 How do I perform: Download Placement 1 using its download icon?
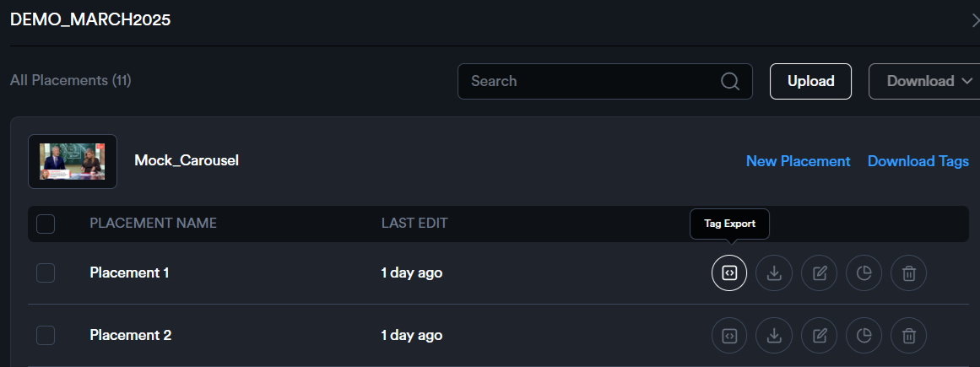pos(774,273)
